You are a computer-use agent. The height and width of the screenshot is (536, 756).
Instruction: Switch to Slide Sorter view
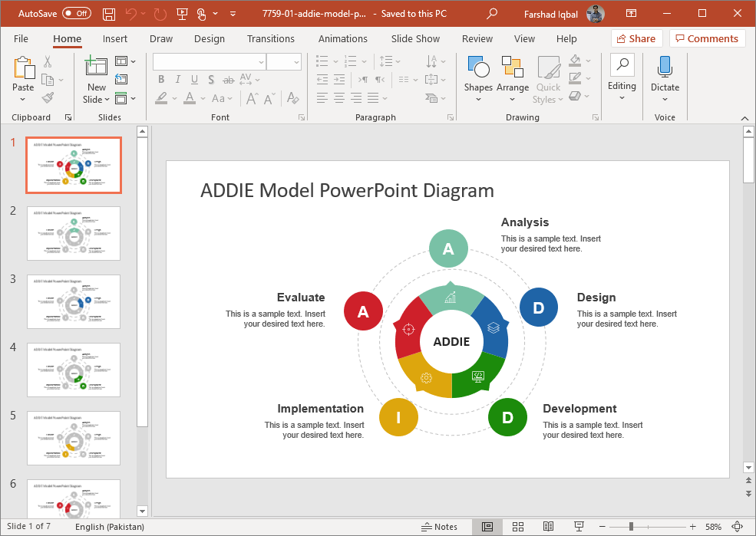point(517,527)
